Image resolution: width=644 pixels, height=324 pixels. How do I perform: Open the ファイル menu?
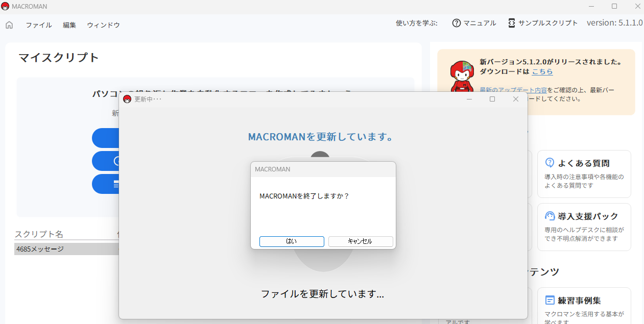tap(39, 25)
